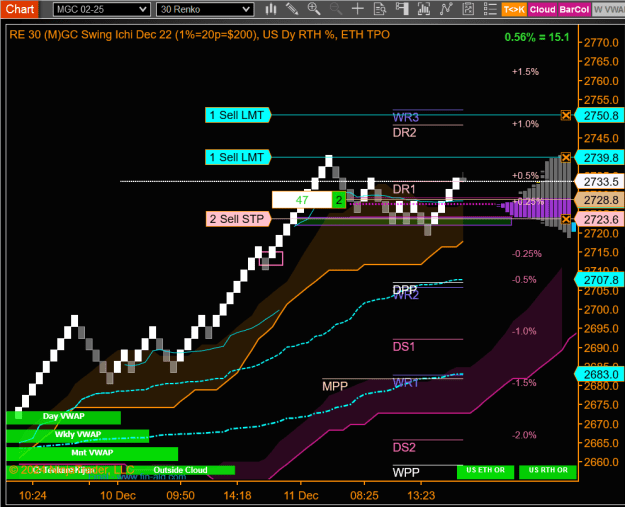Open the 30 Renko interval dropdown
625x507 pixels.
point(205,9)
